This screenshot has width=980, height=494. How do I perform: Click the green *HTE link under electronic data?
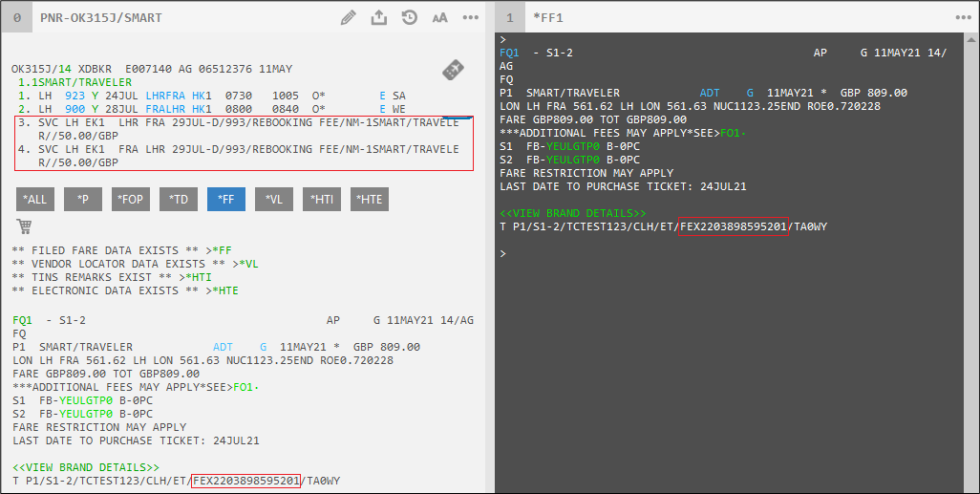pos(224,290)
